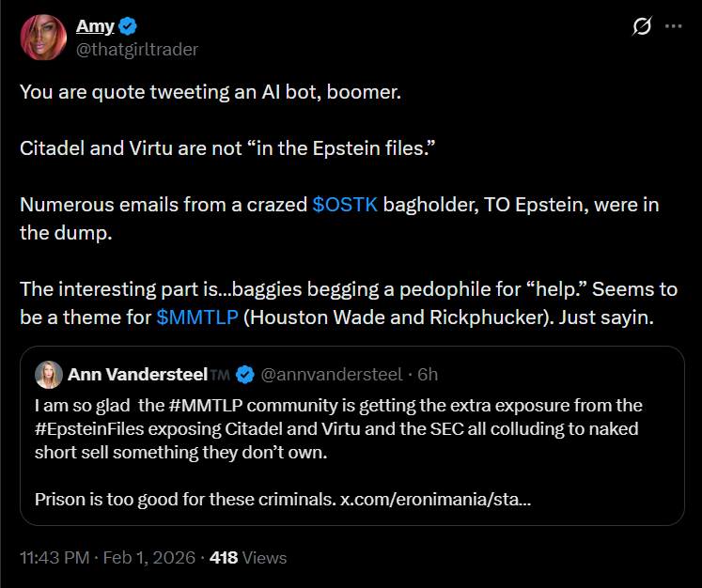702x588 pixels.
Task: Click the Amy display name
Action: 95,26
